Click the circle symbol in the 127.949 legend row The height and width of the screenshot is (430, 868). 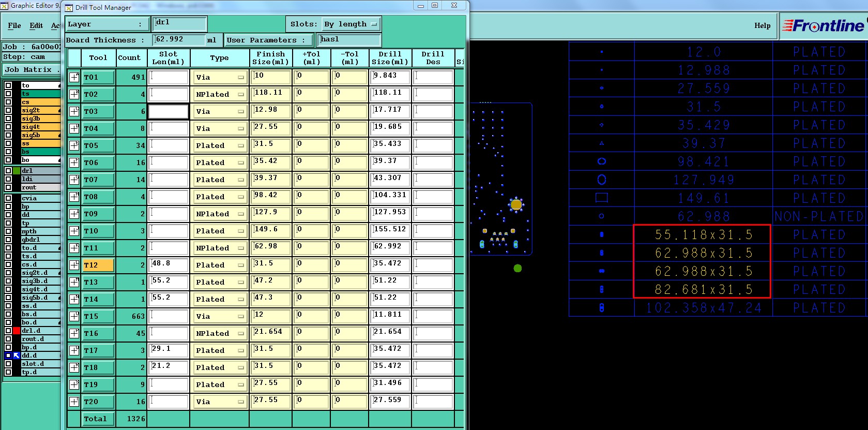[x=601, y=180]
